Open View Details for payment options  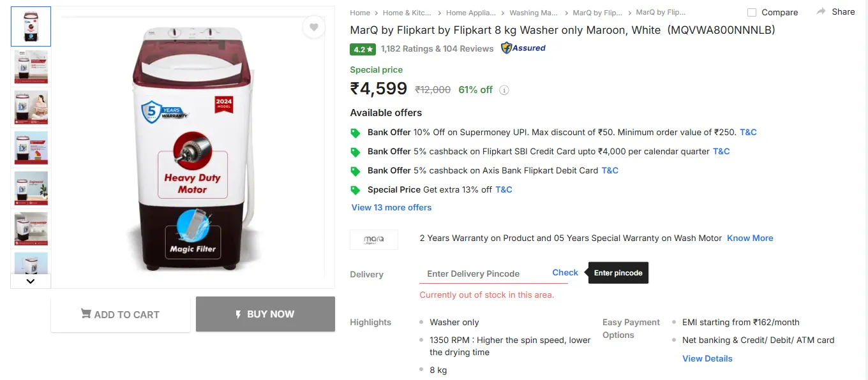click(707, 358)
